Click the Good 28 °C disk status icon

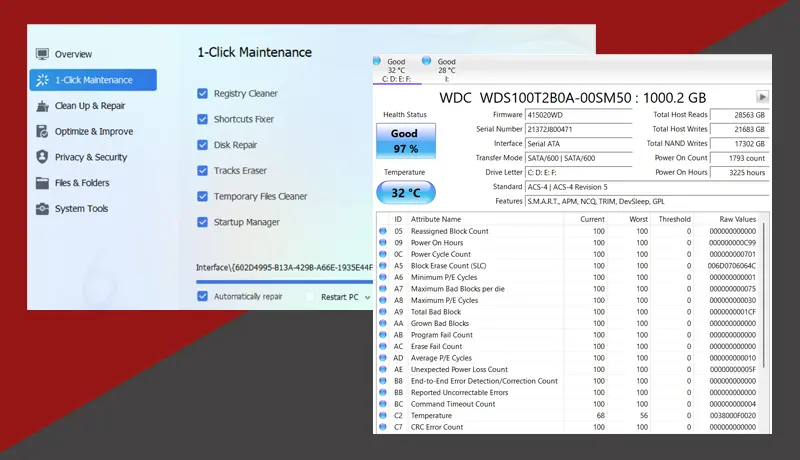[x=427, y=61]
